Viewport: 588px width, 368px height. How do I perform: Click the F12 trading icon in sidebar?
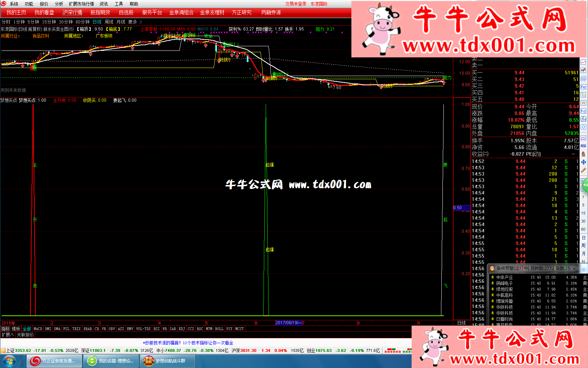point(583,111)
